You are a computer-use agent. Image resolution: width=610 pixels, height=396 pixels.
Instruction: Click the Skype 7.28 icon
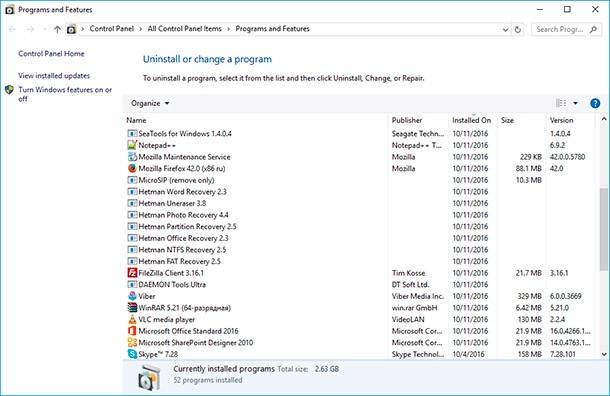[132, 354]
